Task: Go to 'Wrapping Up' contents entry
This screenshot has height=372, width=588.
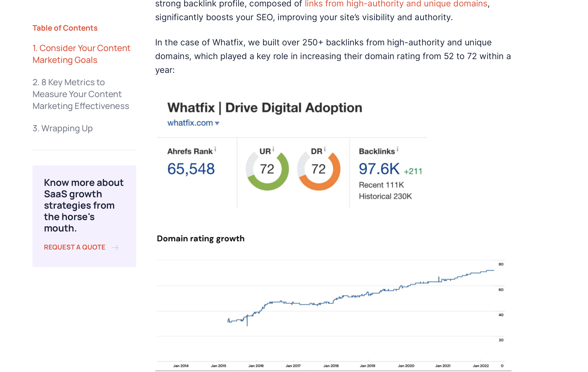Action: click(x=62, y=128)
